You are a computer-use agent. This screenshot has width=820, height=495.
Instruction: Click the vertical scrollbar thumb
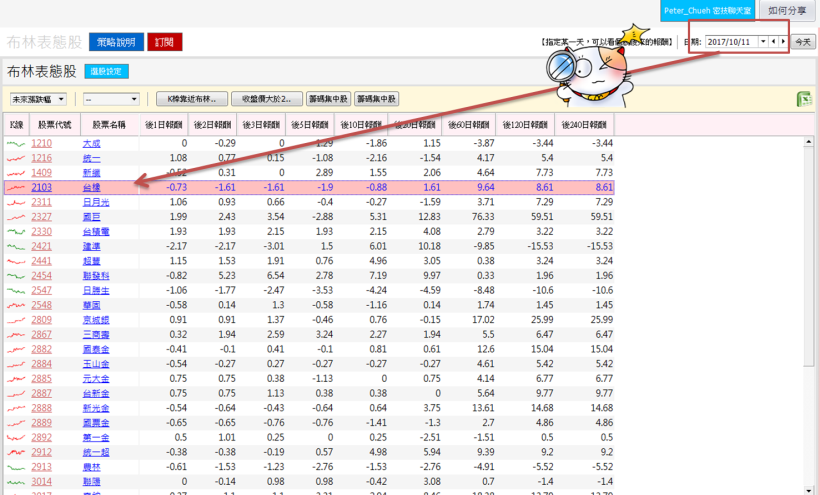click(x=808, y=256)
